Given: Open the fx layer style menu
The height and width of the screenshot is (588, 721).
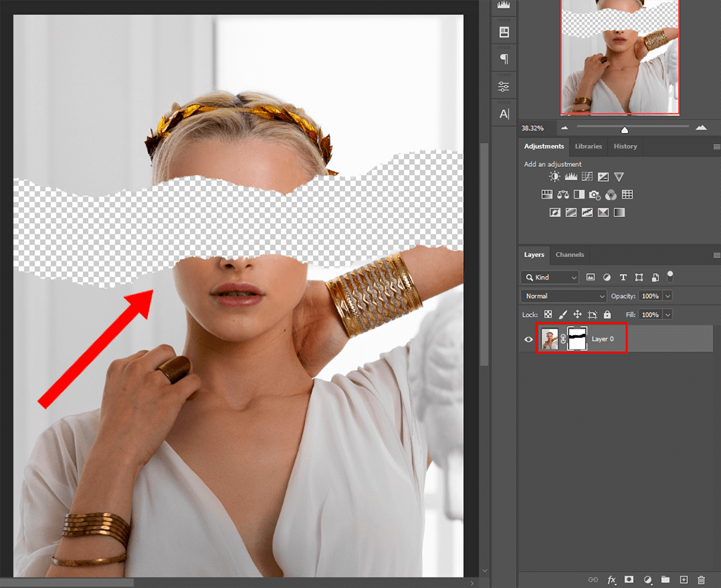Looking at the screenshot, I should click(612, 580).
